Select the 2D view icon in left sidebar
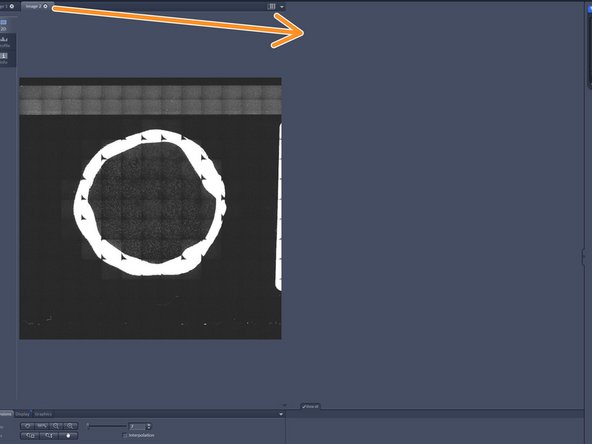Screen dimensions: 592x444 click(x=4, y=25)
